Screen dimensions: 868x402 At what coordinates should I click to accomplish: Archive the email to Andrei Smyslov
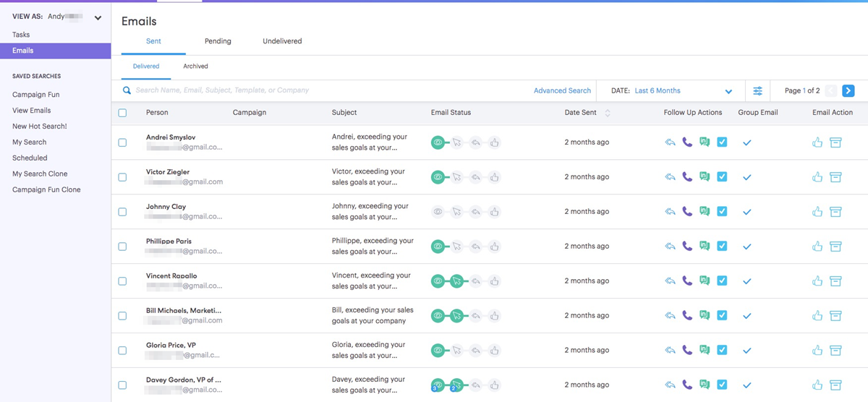click(835, 142)
